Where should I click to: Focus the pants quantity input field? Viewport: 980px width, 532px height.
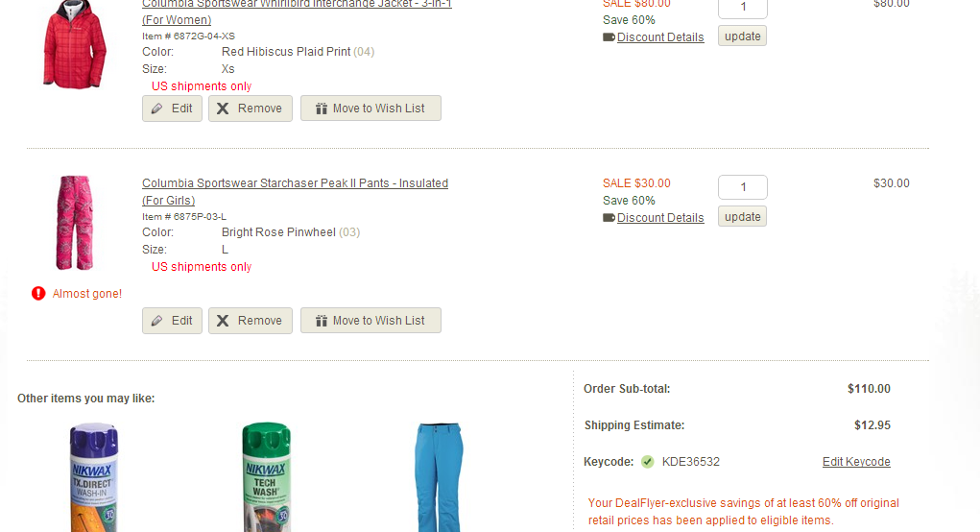743,187
